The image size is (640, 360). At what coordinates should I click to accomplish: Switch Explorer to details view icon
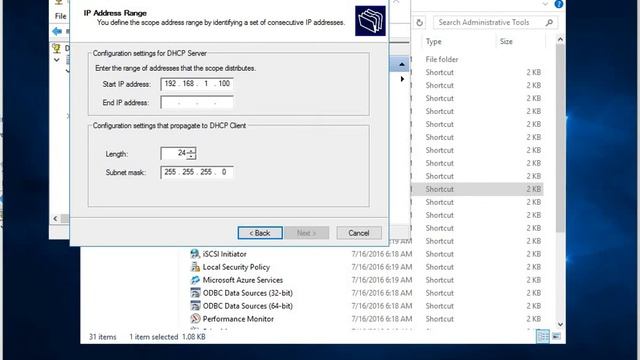click(x=543, y=336)
